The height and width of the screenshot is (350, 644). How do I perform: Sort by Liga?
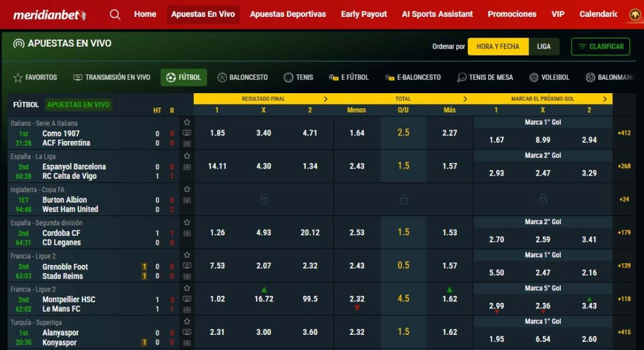coord(544,47)
